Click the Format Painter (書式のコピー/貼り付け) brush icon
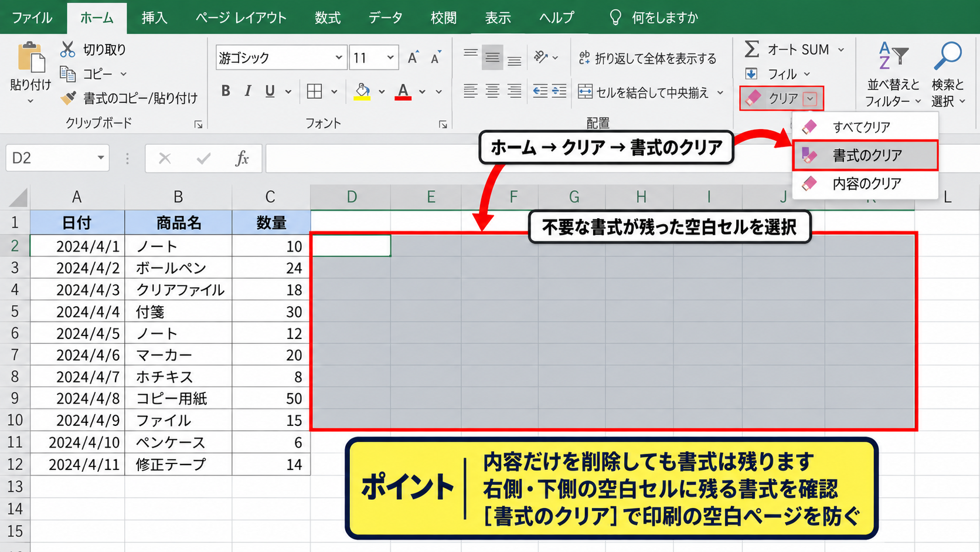 (x=68, y=98)
